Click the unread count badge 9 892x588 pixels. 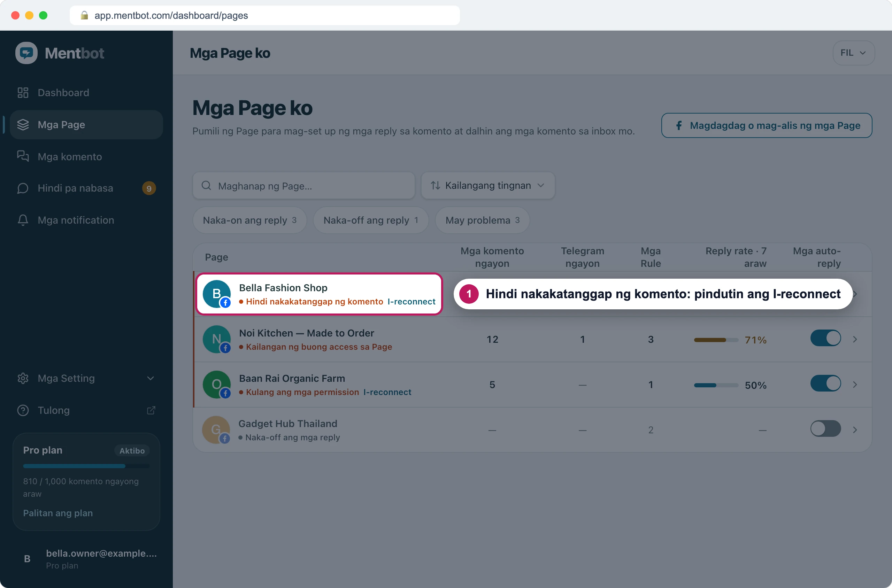(x=149, y=188)
